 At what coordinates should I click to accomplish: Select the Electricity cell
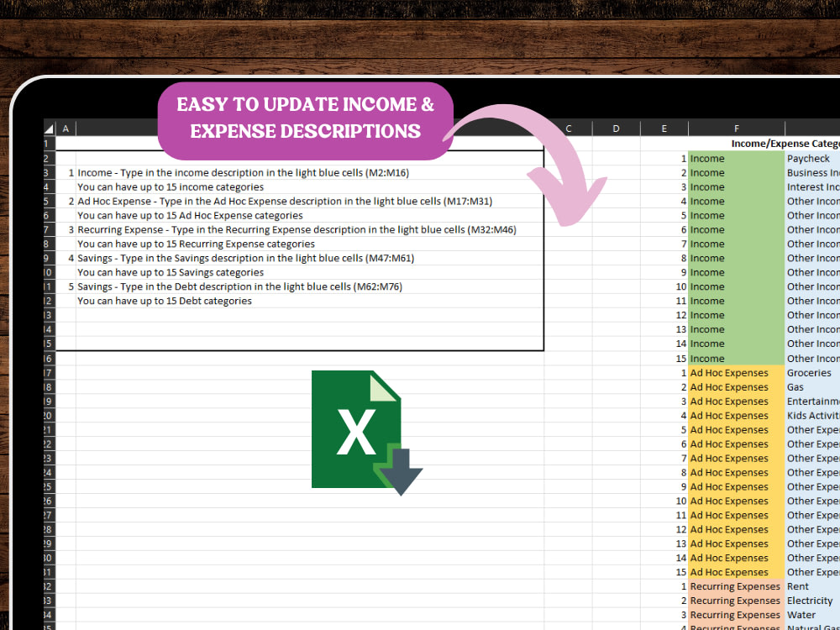tap(809, 601)
